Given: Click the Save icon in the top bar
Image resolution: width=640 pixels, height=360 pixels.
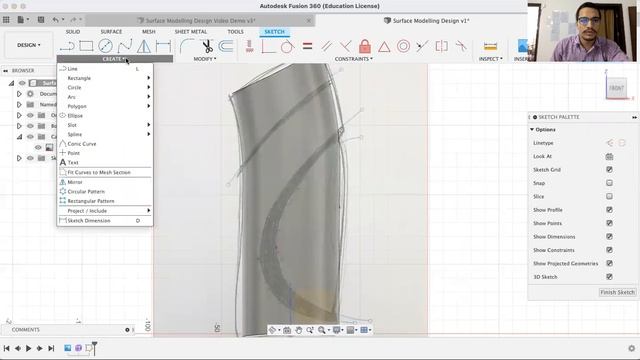Looking at the screenshot, I should [x=41, y=19].
